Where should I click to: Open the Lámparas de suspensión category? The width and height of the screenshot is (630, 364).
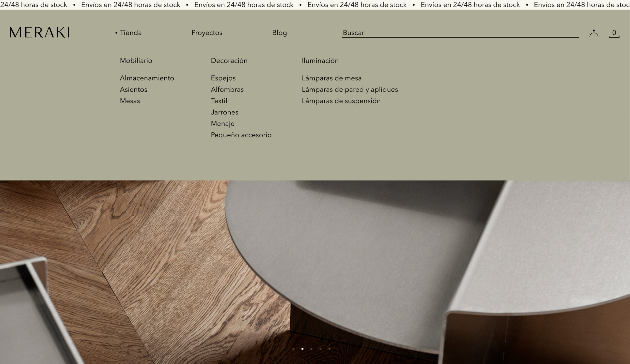341,101
